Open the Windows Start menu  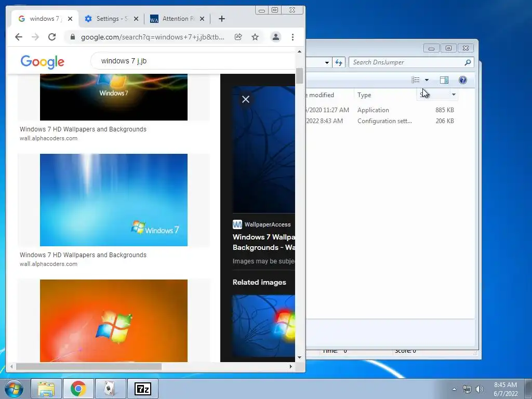tap(14, 389)
